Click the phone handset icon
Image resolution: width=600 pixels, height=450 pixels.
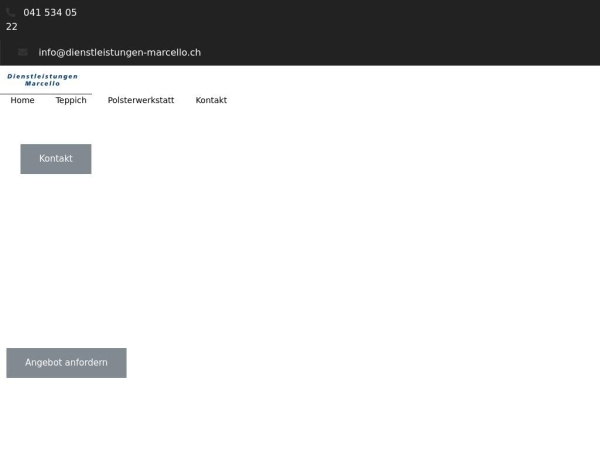[11, 12]
